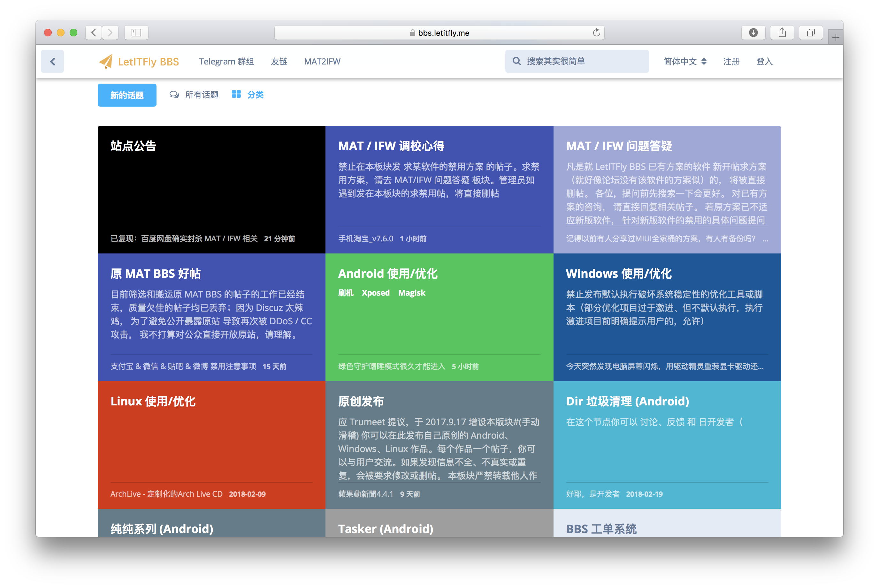Open post 支付宝 & 微信 & 贴吧 & 微博 禁用注意事项
Viewport: 879px width, 588px height.
tap(183, 366)
